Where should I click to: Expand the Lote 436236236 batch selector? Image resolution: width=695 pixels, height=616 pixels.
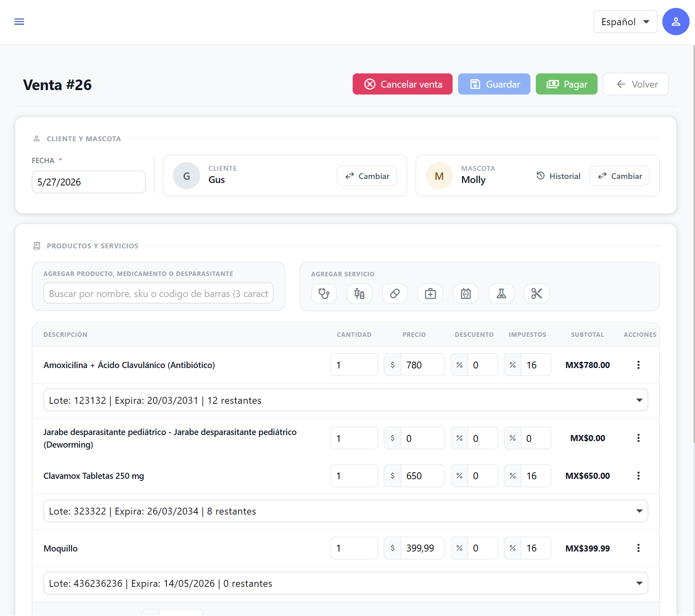point(345,583)
